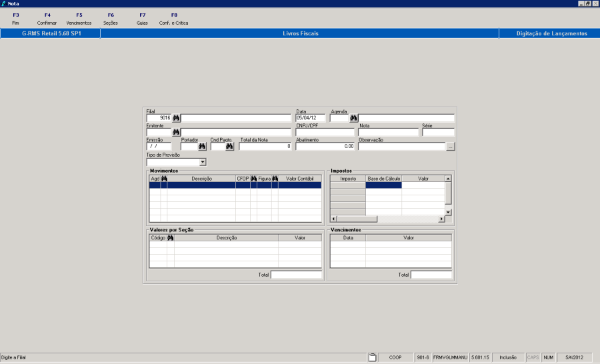
Task: Click F6 Seções toolbar button
Action: click(x=111, y=19)
